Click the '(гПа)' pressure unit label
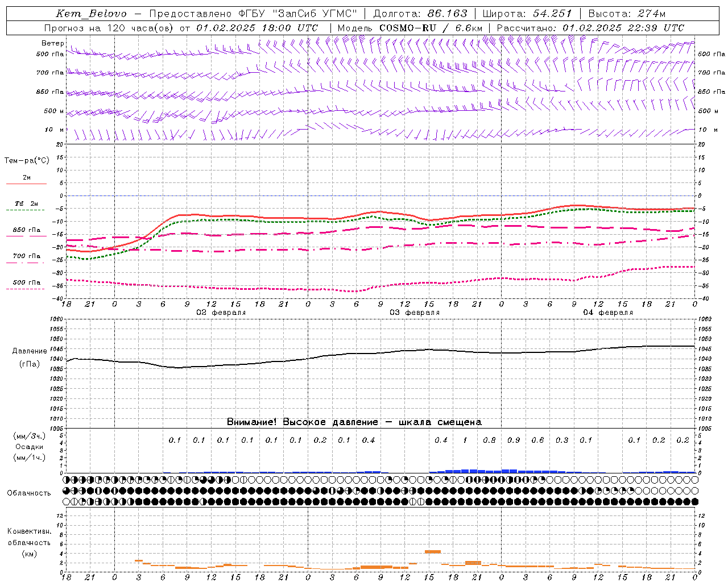The height and width of the screenshot is (582, 728). [30, 364]
